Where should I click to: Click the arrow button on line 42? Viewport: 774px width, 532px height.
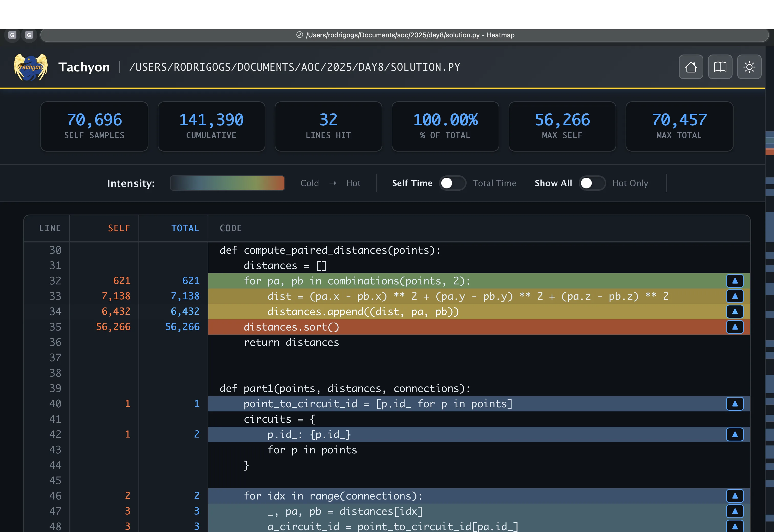(x=735, y=434)
